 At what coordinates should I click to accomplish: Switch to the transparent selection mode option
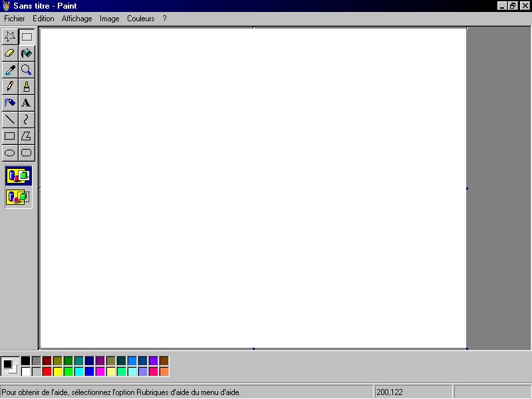[x=19, y=198]
